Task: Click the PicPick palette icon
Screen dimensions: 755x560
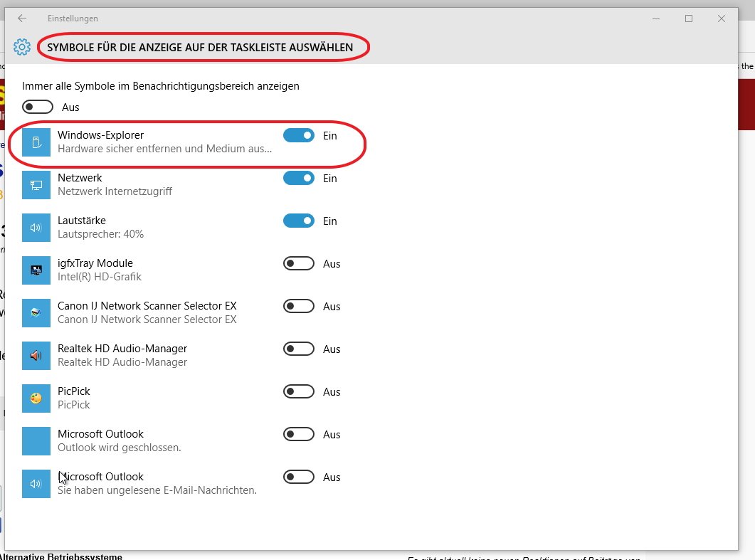Action: pyautogui.click(x=36, y=398)
